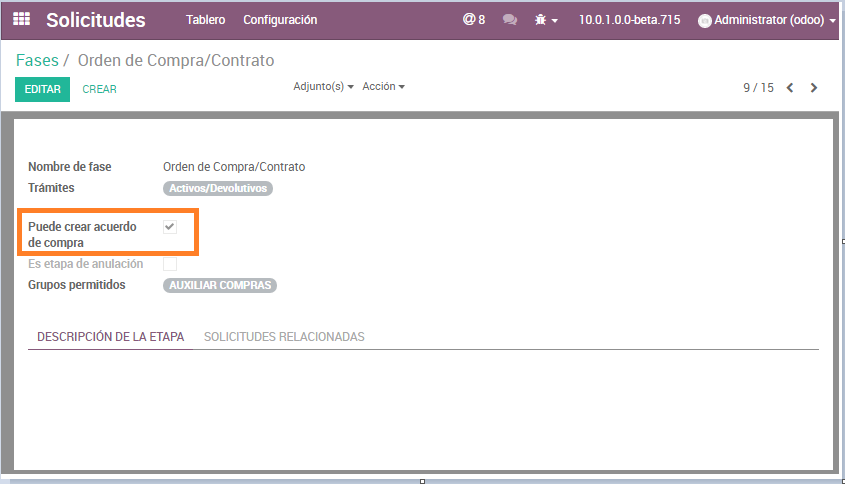
Task: Click the Administrator user avatar icon
Action: click(704, 21)
